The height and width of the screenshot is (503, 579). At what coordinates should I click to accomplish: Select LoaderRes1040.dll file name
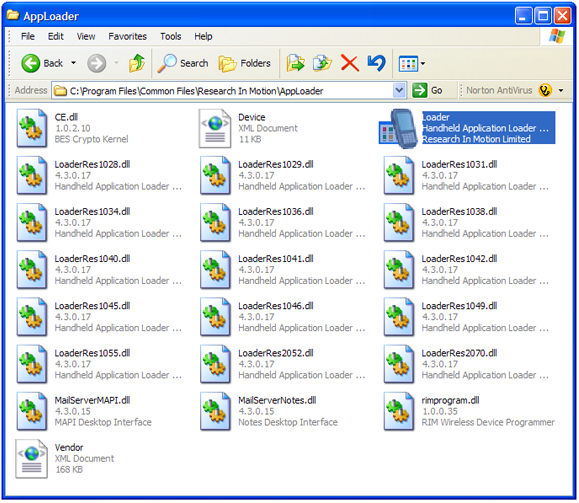click(92, 259)
